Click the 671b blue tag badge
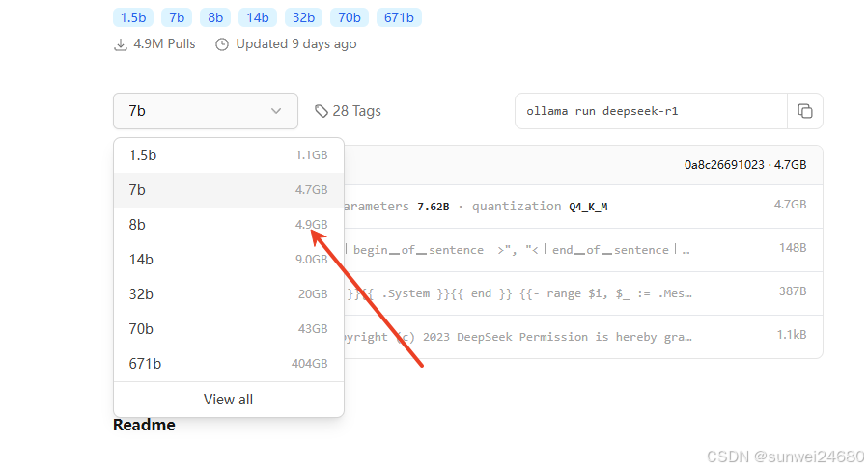Screen dimensions: 868x471 pyautogui.click(x=399, y=17)
